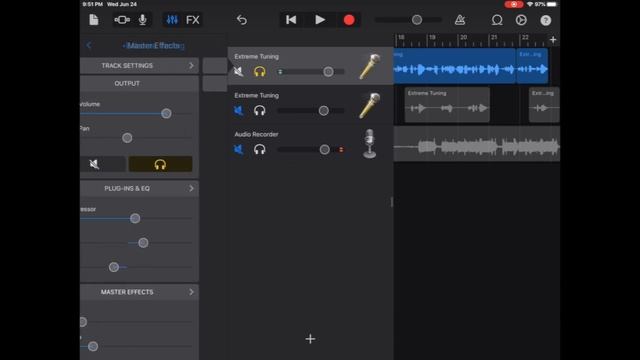Image resolution: width=640 pixels, height=360 pixels.
Task: Select the gray Extreme Tuning region
Action: click(447, 104)
